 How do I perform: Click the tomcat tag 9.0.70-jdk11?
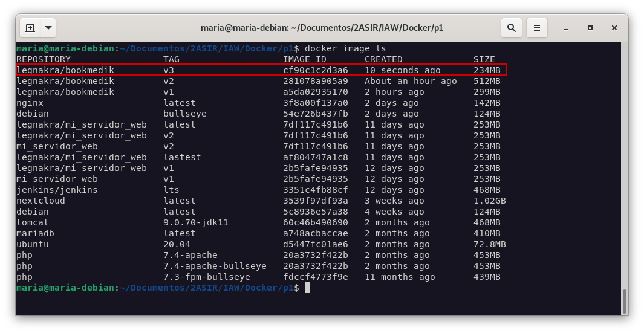pos(196,222)
